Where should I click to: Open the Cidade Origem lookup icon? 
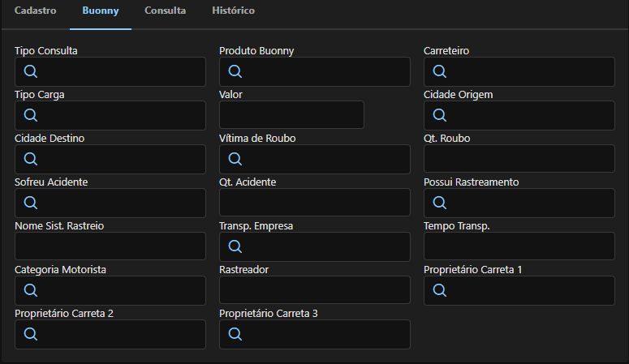pos(440,115)
